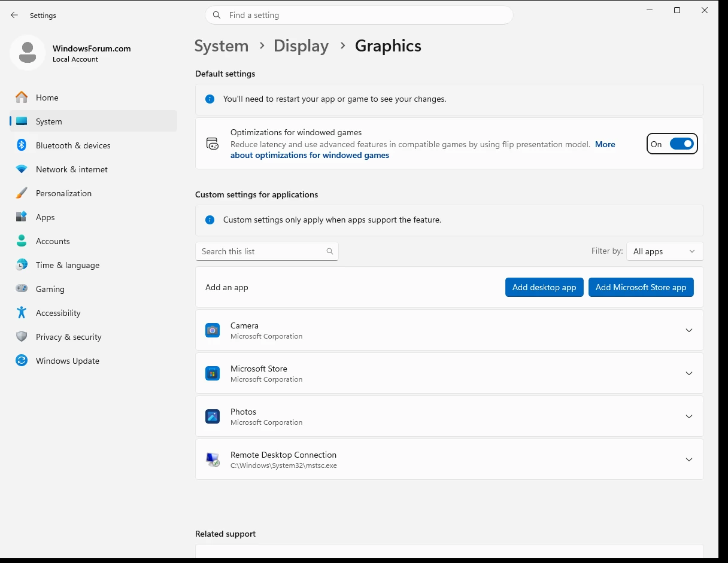Go to System in breadcrumb

click(222, 46)
